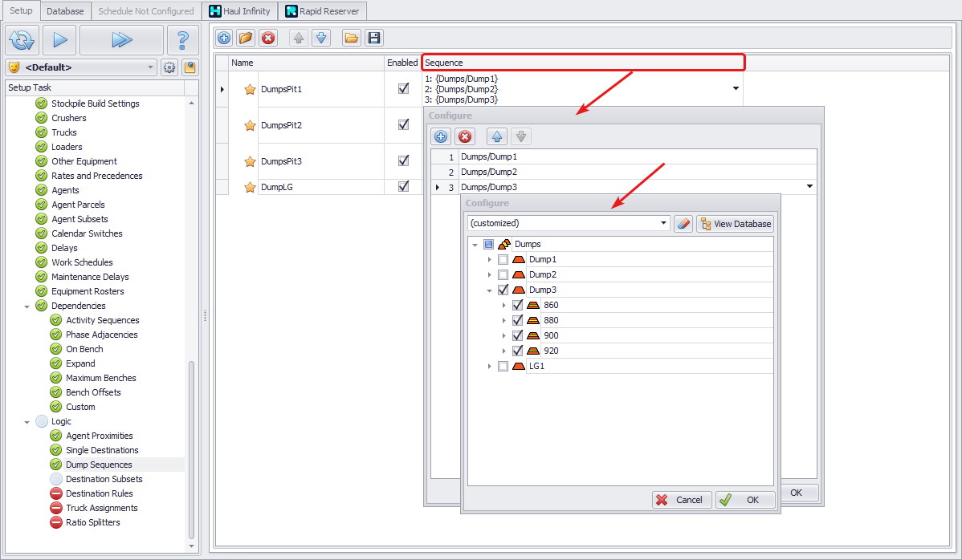The height and width of the screenshot is (560, 962).
Task: Click scroll-down arrow of Setup Task list
Action: tap(191, 546)
